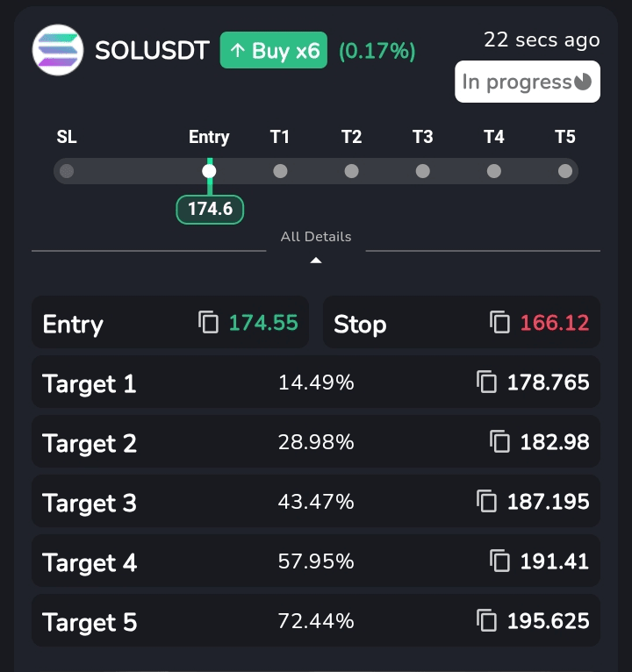Collapse the All Details section arrow
The width and height of the screenshot is (632, 672).
click(316, 260)
